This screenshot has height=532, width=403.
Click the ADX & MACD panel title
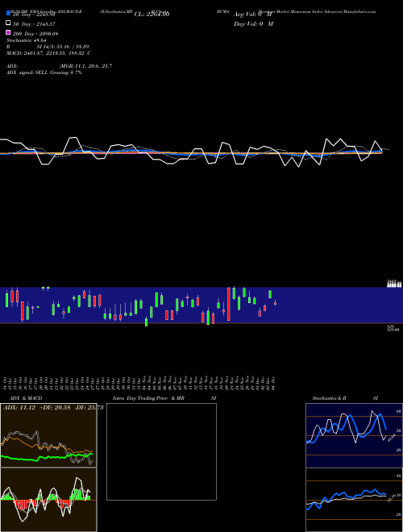[x=26, y=398]
